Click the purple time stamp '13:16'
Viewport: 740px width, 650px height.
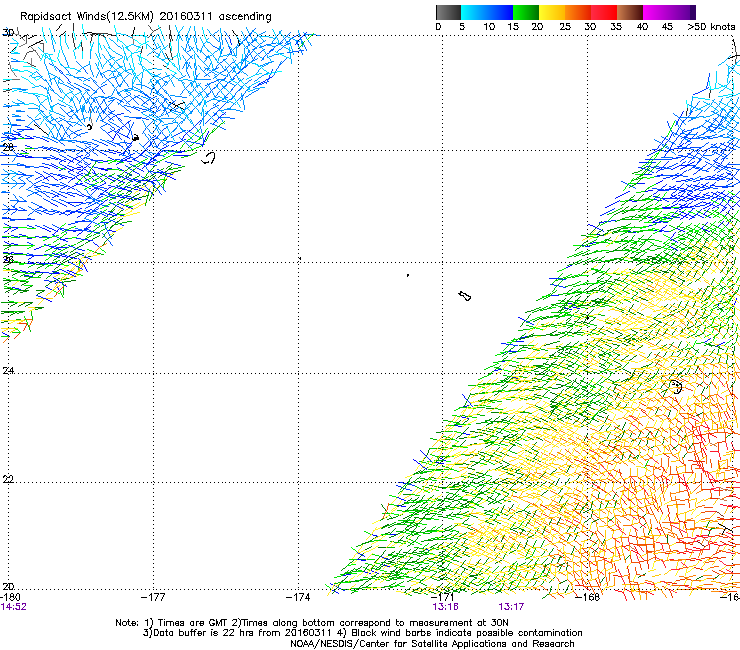(446, 607)
